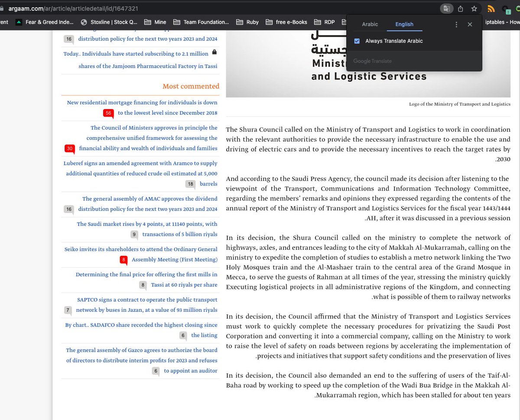Open the Jamjoom Pharmaceutical subscription article

pyautogui.click(x=140, y=60)
